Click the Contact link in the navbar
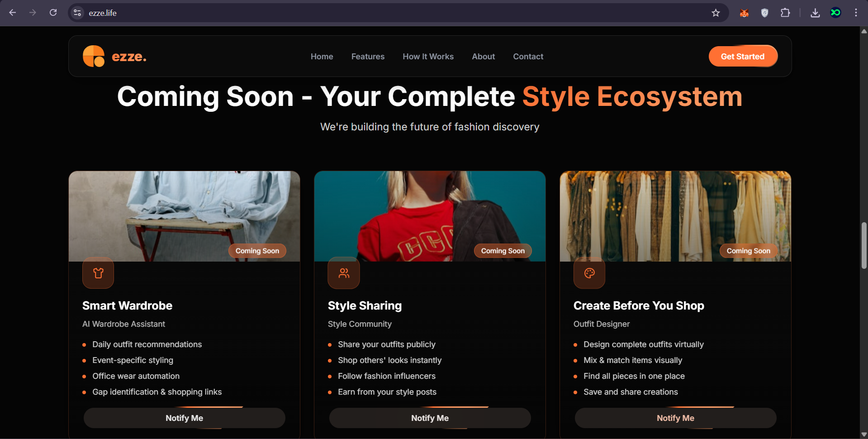 pos(528,56)
